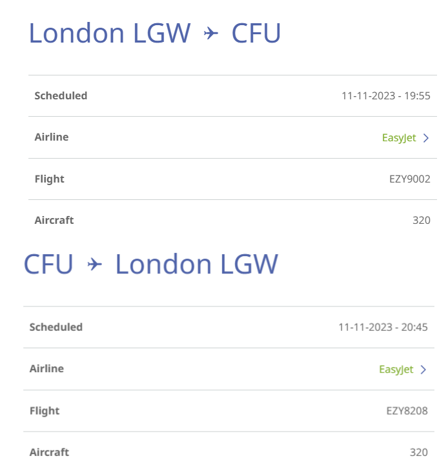Click the Flight label of the first flight
Screen dimensions: 448x476
[x=50, y=179]
